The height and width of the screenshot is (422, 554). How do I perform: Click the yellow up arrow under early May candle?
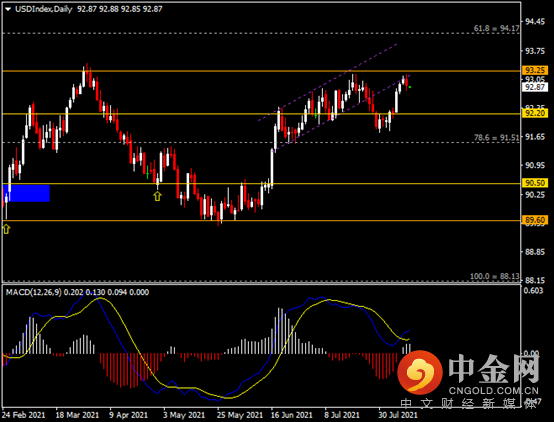point(157,196)
